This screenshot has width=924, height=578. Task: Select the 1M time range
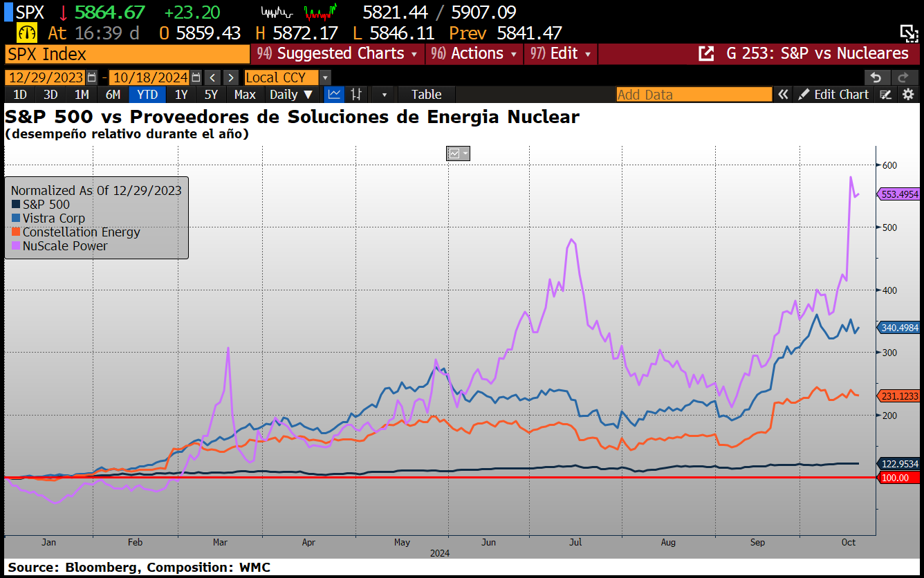coord(82,95)
